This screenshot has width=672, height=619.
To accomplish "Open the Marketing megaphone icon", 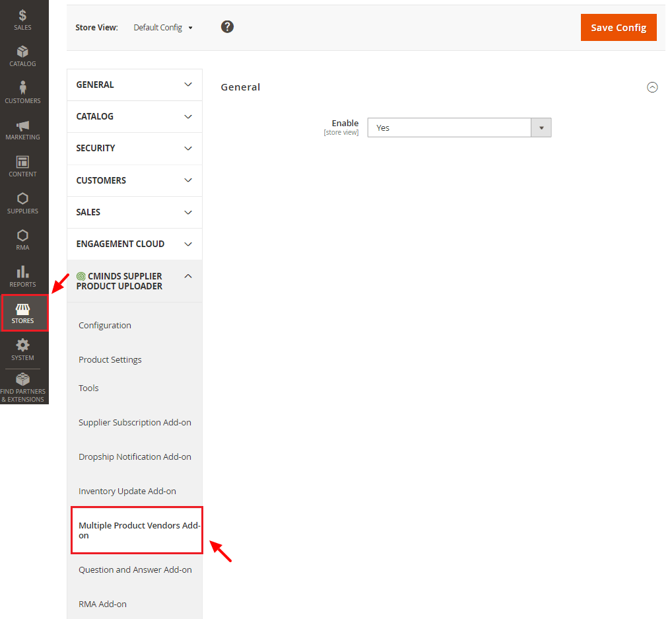I will pyautogui.click(x=22, y=126).
